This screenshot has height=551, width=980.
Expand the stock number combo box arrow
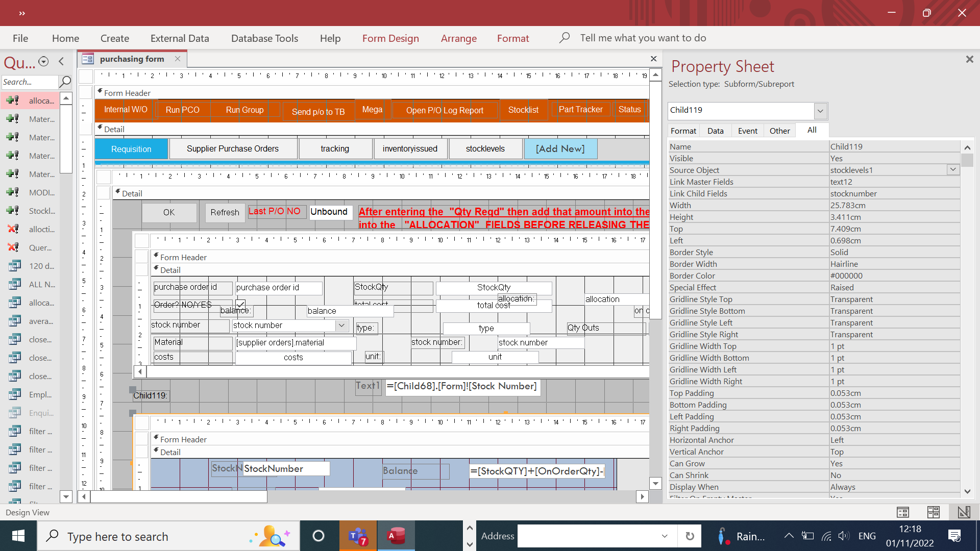341,325
